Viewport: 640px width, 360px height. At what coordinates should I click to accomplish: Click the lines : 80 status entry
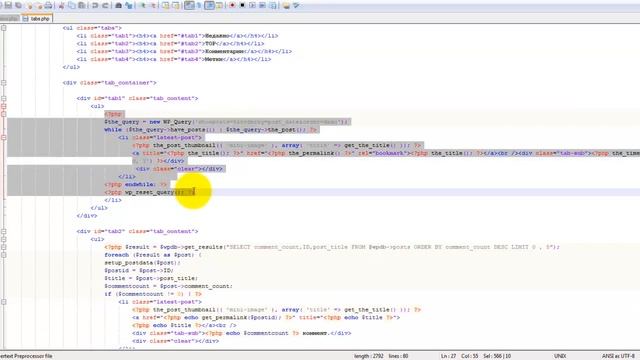click(x=398, y=356)
